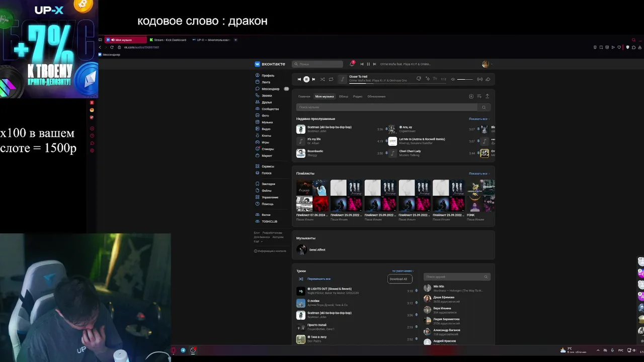Pause playback in the main audio player
Viewport: 644px width, 362px height.
click(x=306, y=79)
